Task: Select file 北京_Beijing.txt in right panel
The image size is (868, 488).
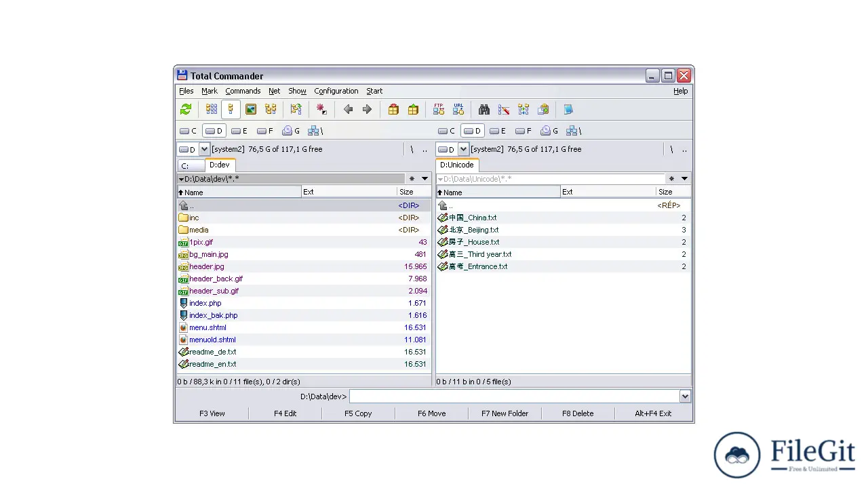Action: [x=564, y=230]
